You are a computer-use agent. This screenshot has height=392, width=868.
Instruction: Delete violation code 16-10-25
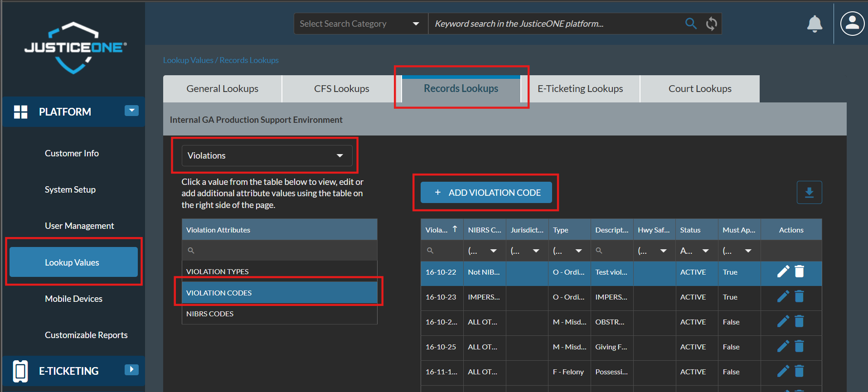[x=800, y=346]
